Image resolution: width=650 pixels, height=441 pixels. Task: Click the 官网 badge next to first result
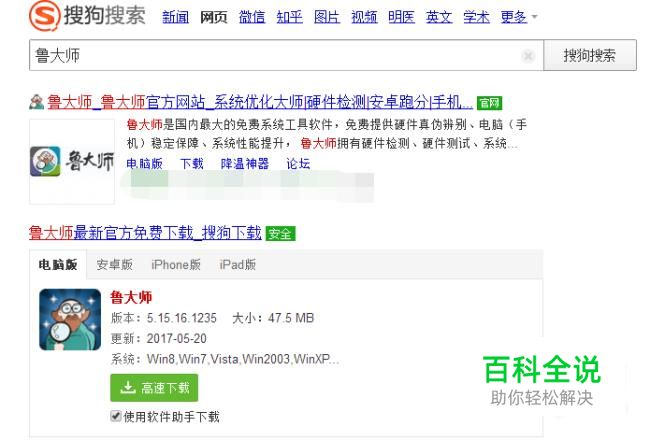click(x=489, y=103)
